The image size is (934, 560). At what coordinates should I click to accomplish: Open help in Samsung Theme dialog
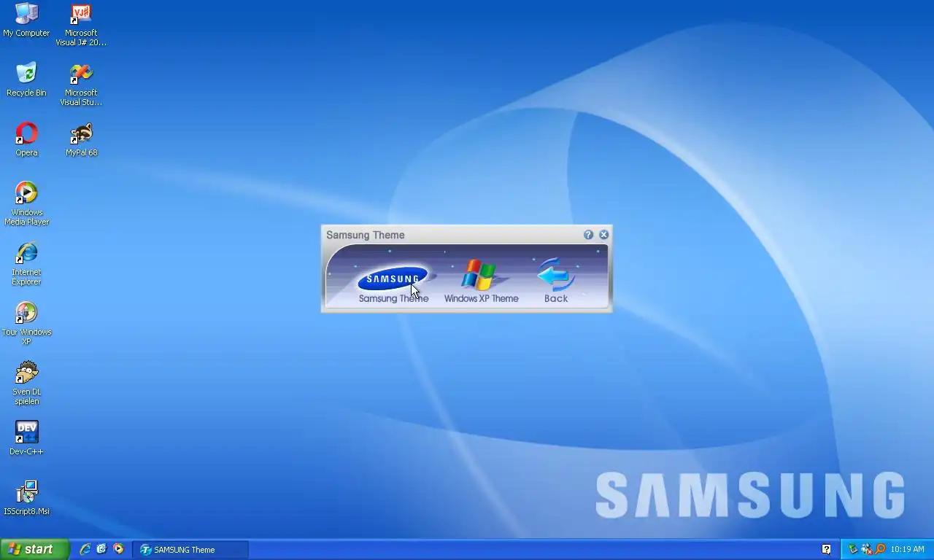tap(588, 235)
